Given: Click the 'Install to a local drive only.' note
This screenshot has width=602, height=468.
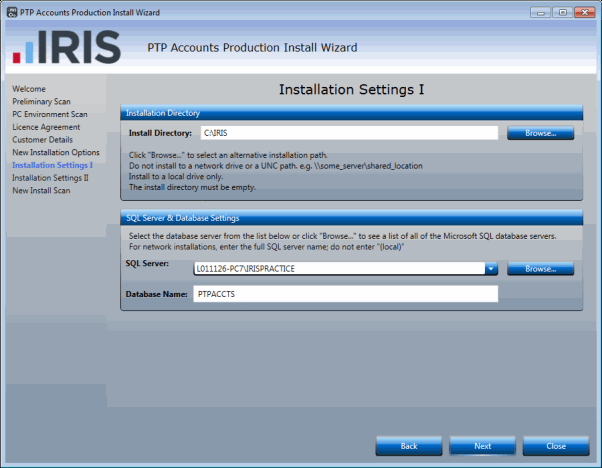Looking at the screenshot, I should coord(176,176).
